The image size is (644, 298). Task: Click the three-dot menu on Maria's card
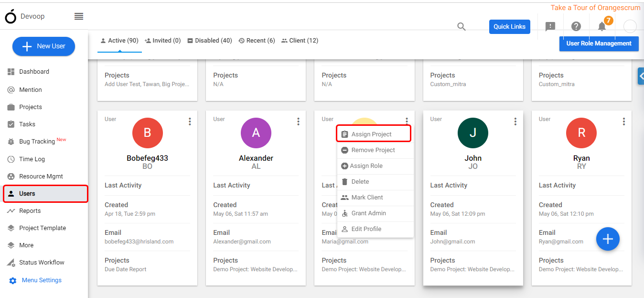click(x=407, y=121)
